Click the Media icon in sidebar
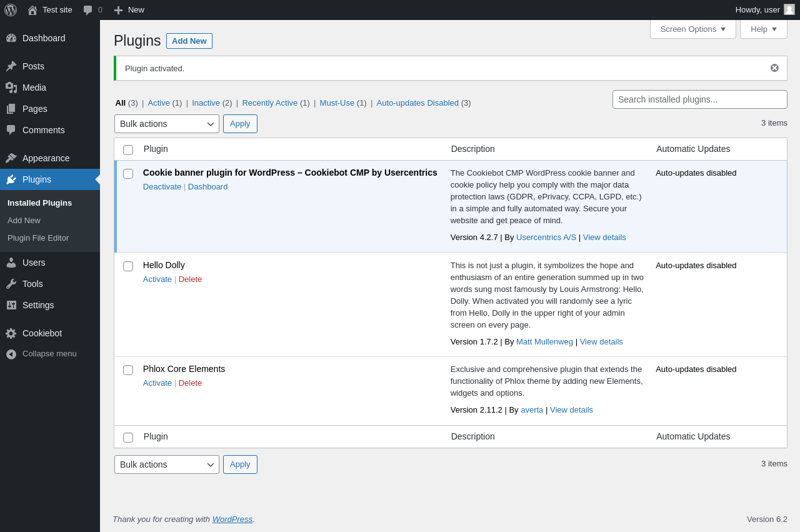800x532 pixels. [11, 88]
